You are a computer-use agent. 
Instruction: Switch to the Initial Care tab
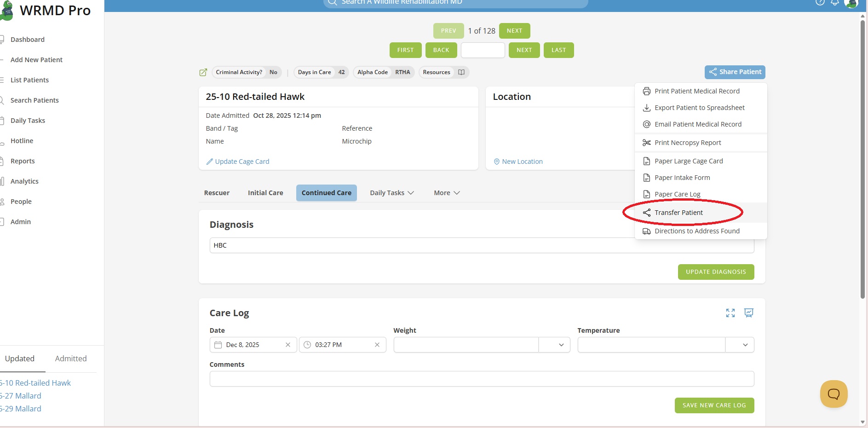265,193
